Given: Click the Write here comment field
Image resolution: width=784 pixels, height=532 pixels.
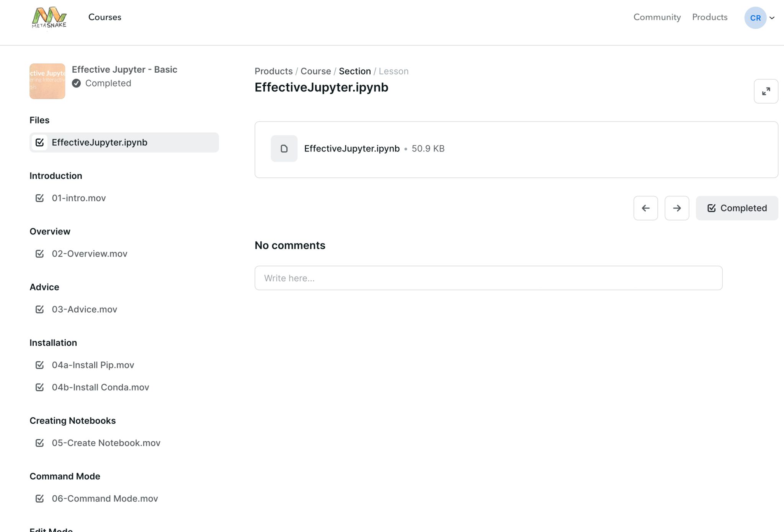Looking at the screenshot, I should 488,278.
